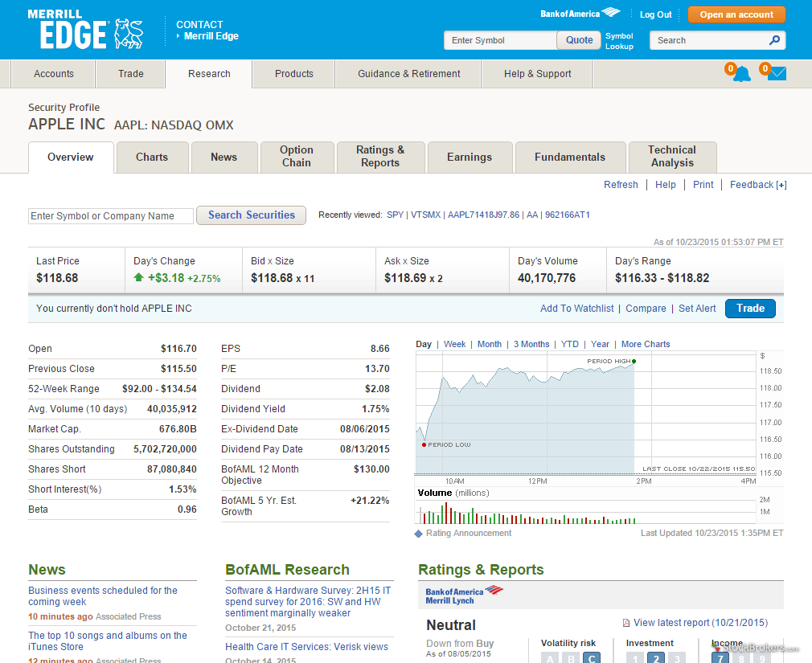Switch chart to YTD view
This screenshot has height=663, width=812.
click(570, 344)
